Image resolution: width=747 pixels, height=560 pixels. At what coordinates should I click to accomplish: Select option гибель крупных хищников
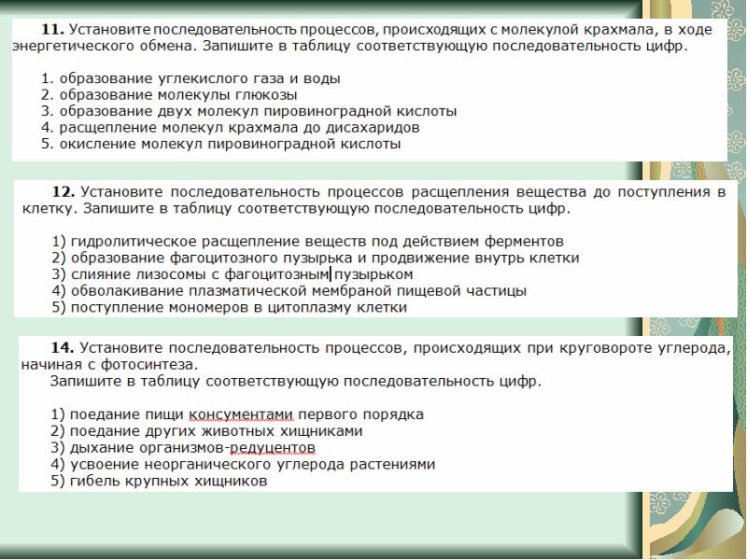tap(160, 482)
